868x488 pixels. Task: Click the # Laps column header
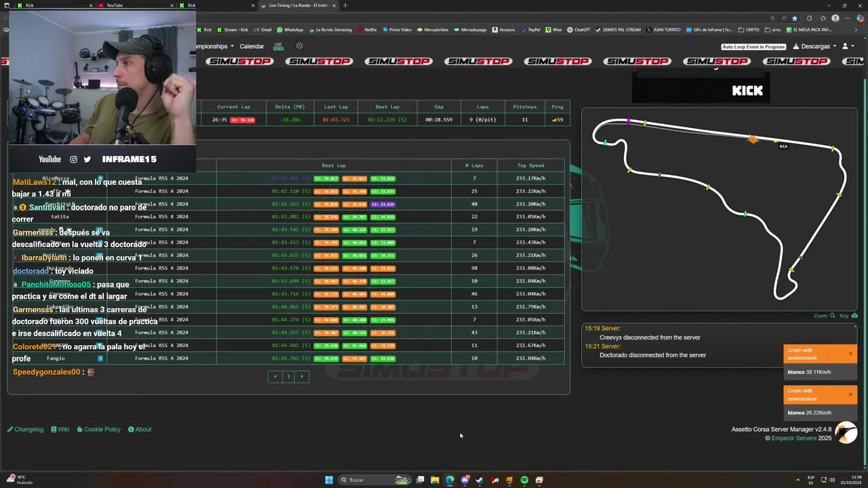click(474, 165)
